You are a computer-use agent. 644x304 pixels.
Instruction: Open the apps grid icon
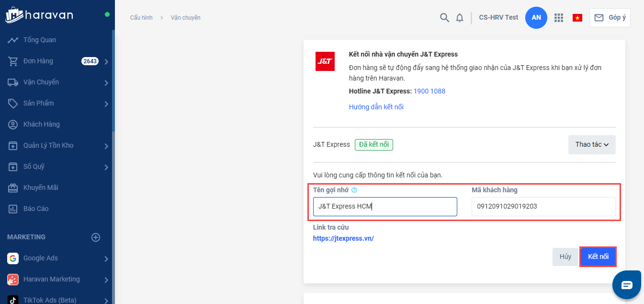558,18
